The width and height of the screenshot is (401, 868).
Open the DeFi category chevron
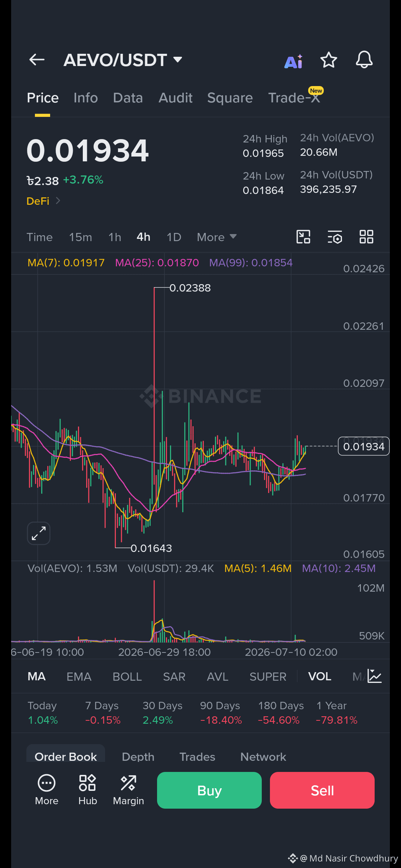(58, 201)
